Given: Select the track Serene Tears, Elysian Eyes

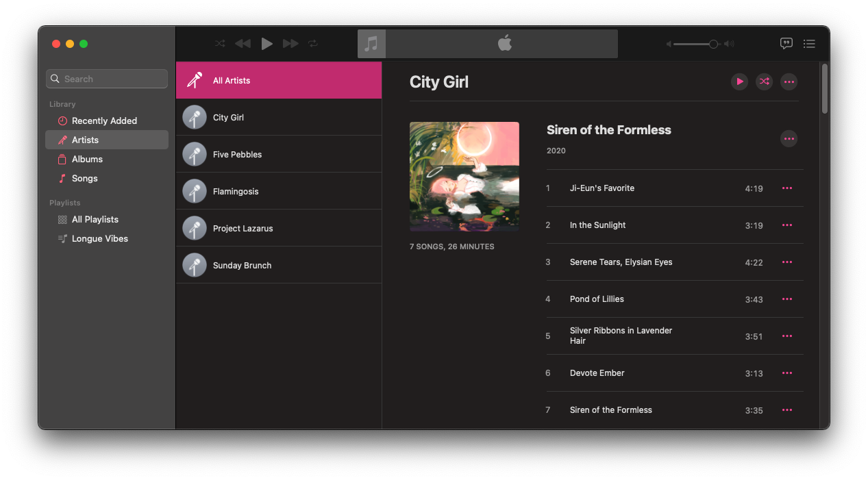Looking at the screenshot, I should (675, 262).
